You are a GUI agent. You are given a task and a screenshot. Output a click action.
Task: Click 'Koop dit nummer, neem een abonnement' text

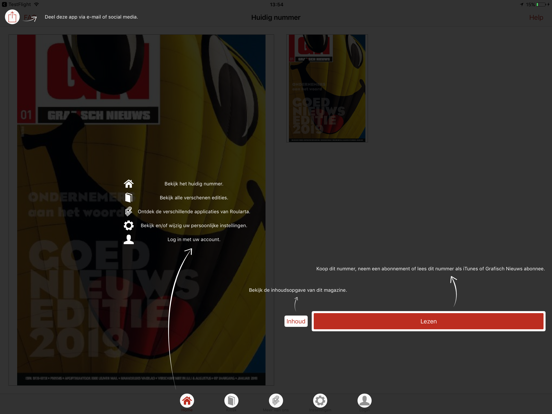[x=363, y=269]
